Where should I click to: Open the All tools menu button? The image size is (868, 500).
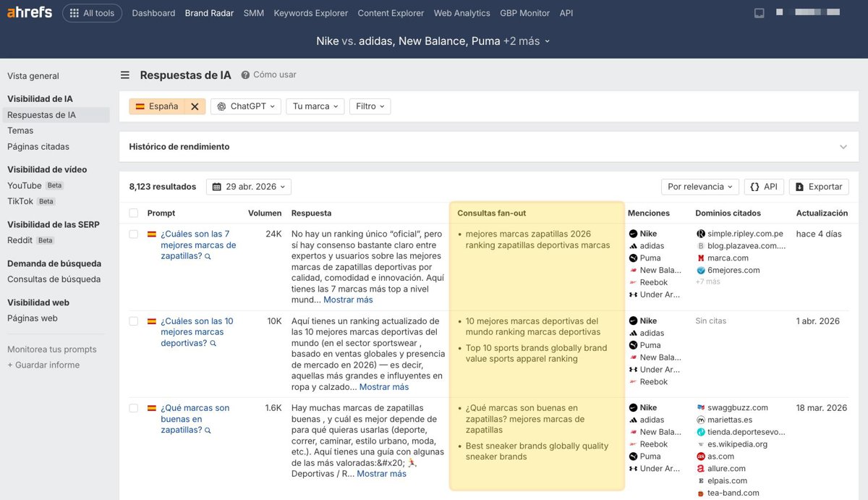[x=92, y=13]
